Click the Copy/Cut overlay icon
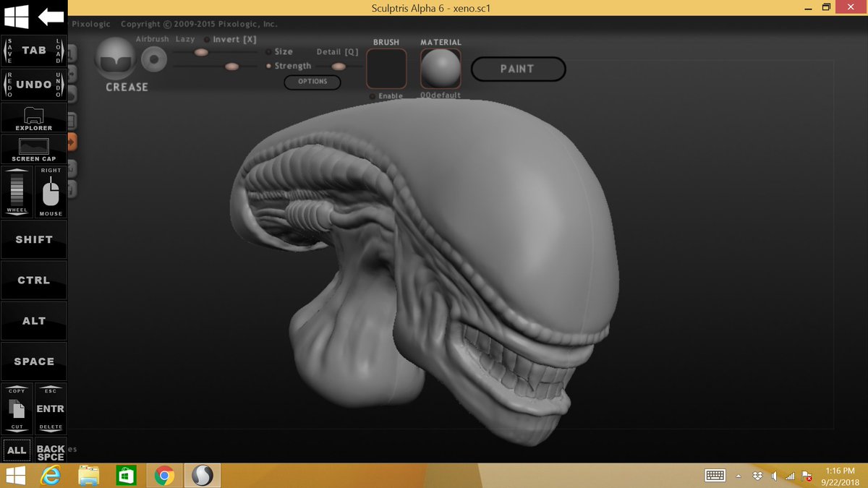 (x=17, y=409)
